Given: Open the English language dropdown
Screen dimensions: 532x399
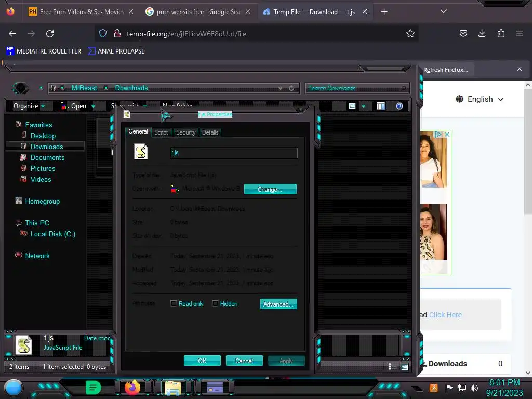Looking at the screenshot, I should click(x=480, y=99).
